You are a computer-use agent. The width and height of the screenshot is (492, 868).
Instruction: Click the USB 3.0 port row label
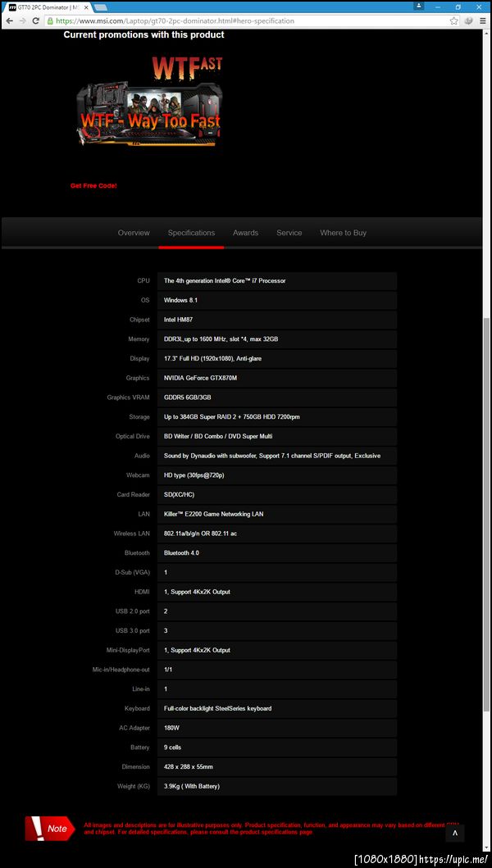pos(132,631)
